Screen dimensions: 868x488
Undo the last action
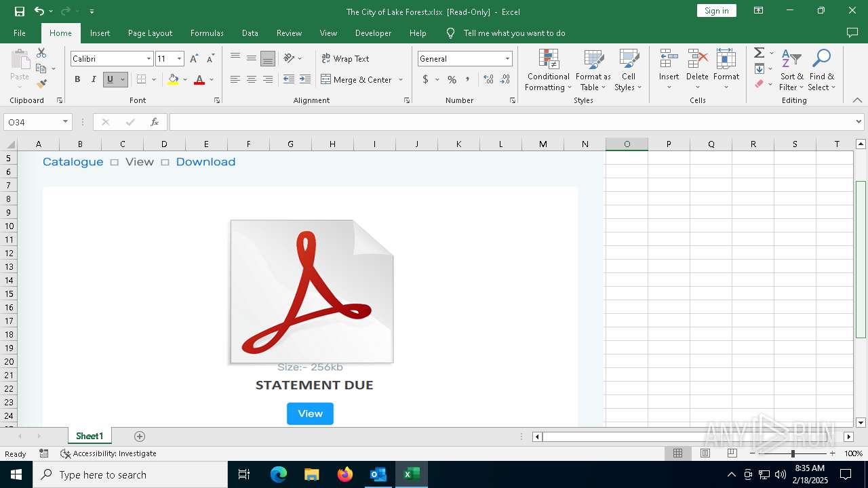(x=39, y=11)
